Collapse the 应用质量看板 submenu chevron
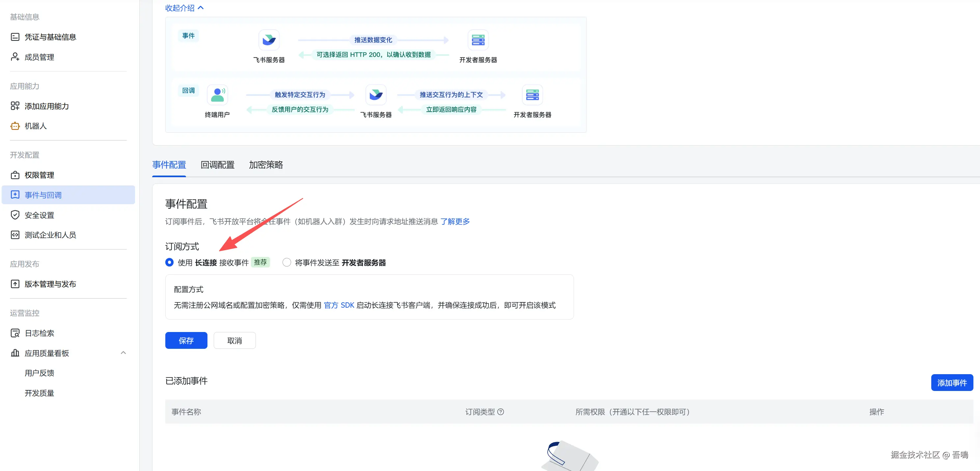The width and height of the screenshot is (980, 471). pyautogui.click(x=123, y=353)
